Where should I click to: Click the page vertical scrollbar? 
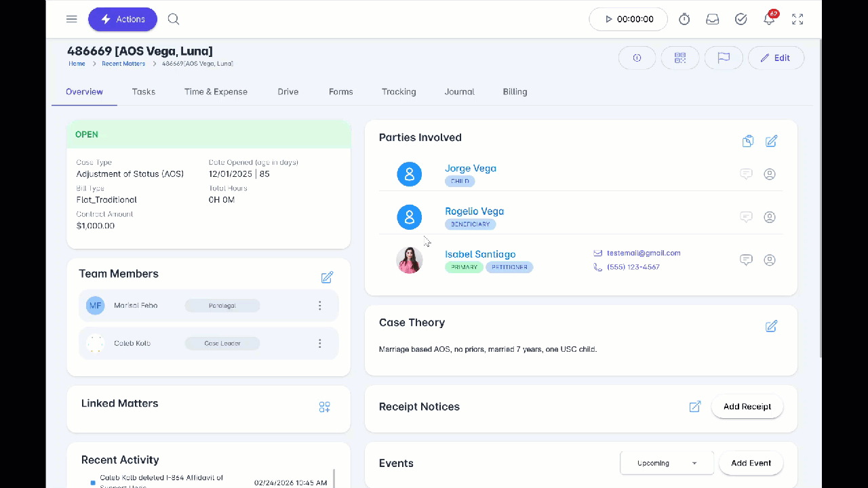(821, 198)
